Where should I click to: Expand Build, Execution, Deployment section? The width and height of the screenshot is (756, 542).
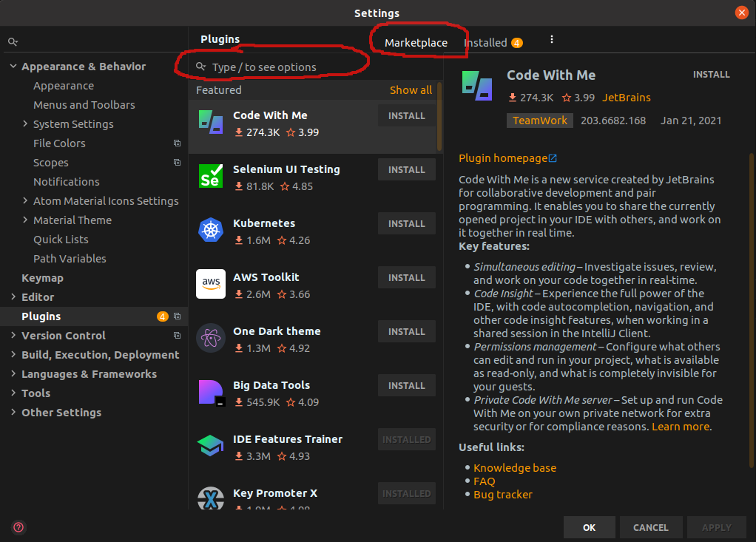click(x=13, y=355)
